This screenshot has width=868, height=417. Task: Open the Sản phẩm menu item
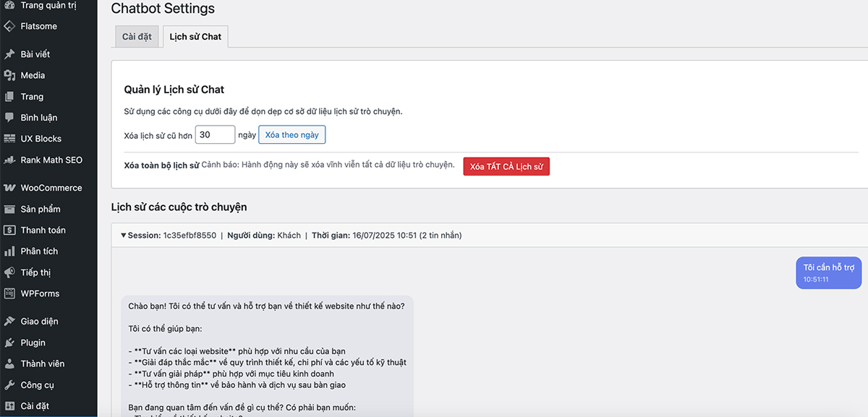pyautogui.click(x=41, y=209)
